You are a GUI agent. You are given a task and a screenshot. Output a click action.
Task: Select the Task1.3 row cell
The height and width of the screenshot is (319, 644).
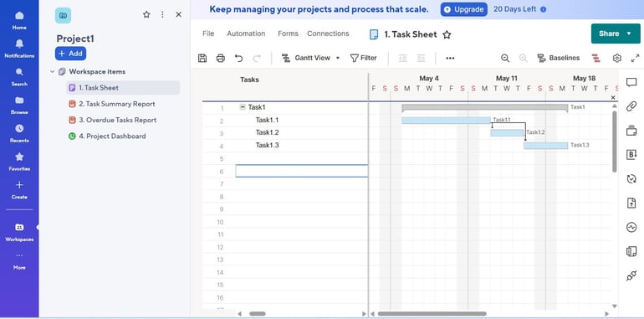click(301, 146)
